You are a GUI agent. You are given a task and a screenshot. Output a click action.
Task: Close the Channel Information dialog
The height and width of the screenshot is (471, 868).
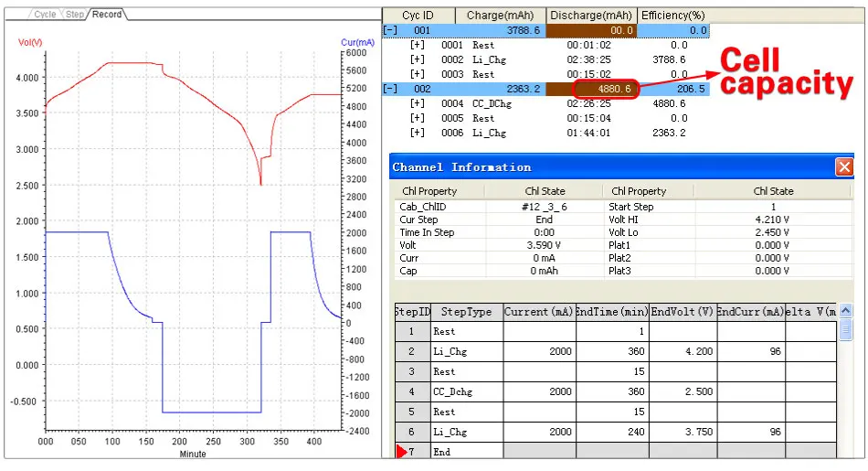(844, 166)
